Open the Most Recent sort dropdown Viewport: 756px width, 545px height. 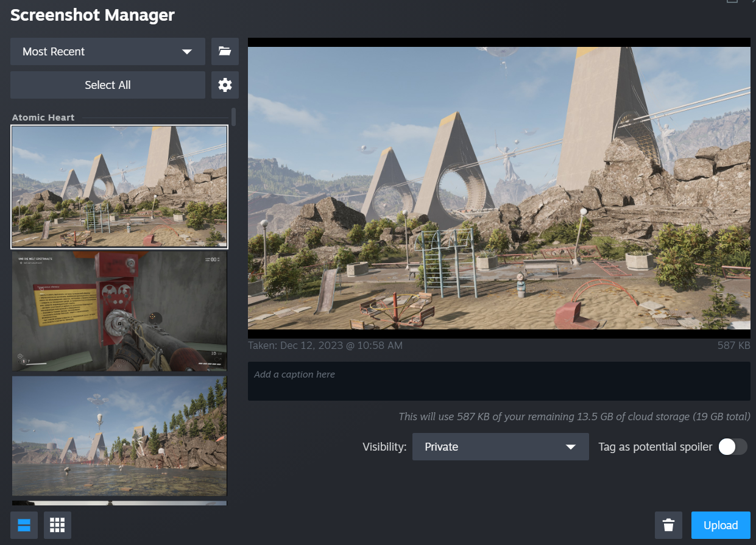pos(108,51)
